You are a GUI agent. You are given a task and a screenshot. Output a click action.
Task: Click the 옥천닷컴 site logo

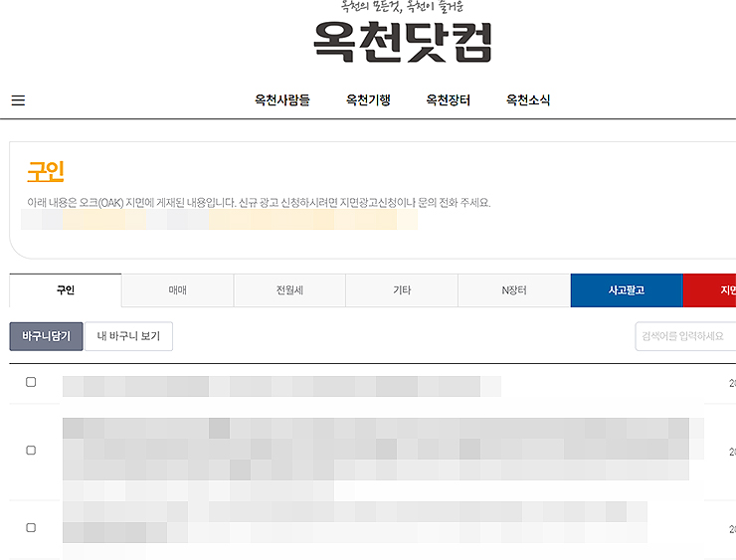coord(402,42)
